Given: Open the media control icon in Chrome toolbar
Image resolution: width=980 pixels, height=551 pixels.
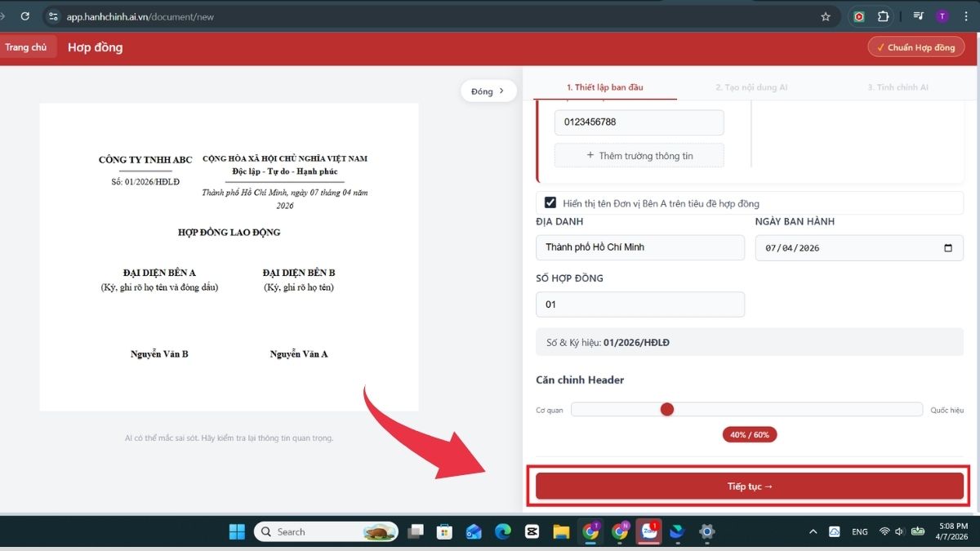Looking at the screenshot, I should tap(919, 16).
